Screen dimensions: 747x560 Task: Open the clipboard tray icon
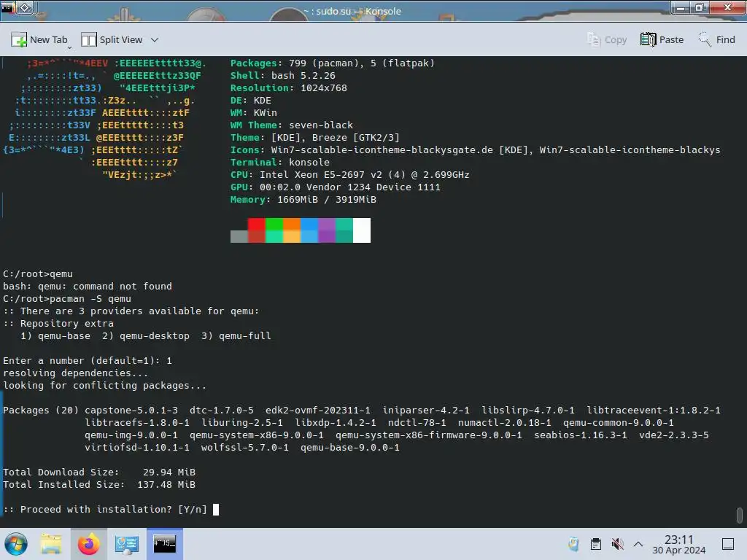pyautogui.click(x=595, y=544)
